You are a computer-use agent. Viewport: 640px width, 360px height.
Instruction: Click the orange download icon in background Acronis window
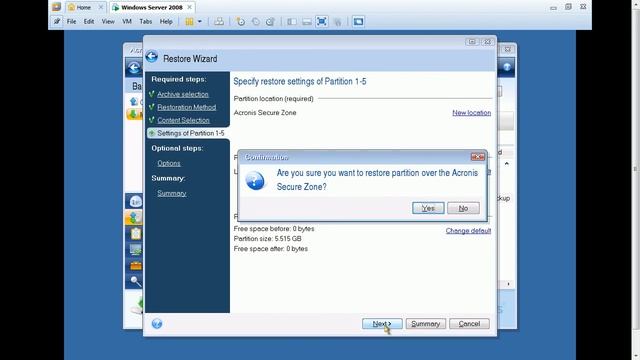[x=133, y=114]
